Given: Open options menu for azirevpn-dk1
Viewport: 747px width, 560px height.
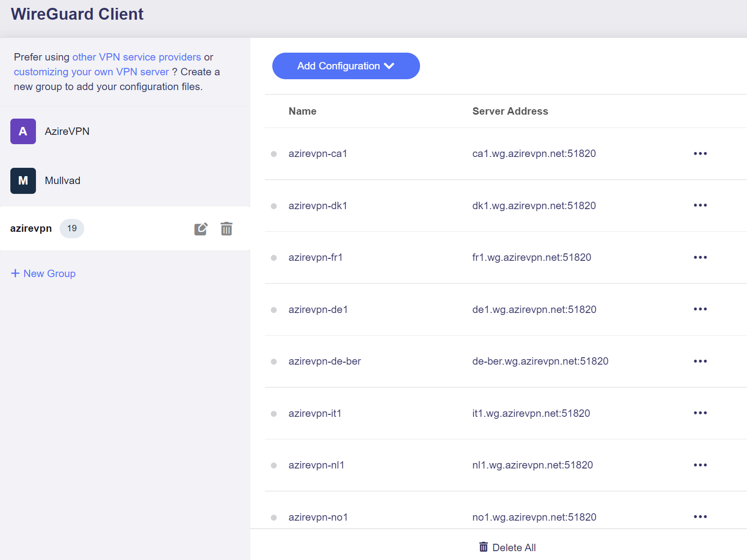Looking at the screenshot, I should [x=700, y=205].
